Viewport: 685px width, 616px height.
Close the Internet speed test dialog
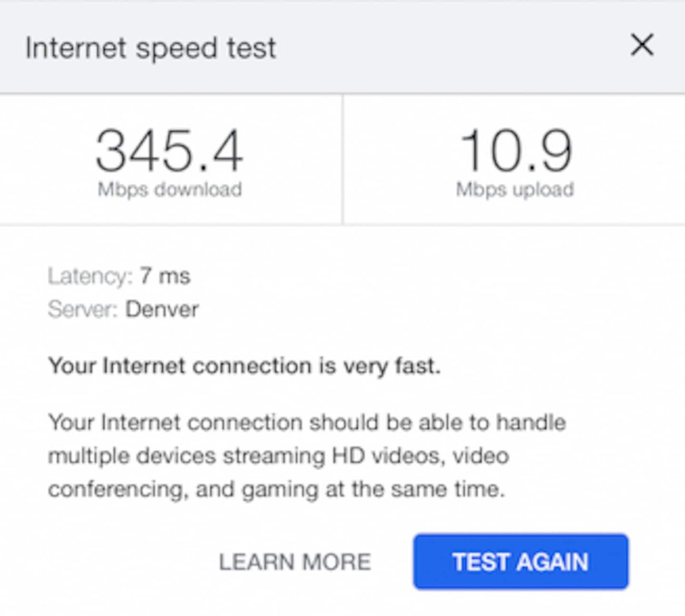tap(642, 45)
